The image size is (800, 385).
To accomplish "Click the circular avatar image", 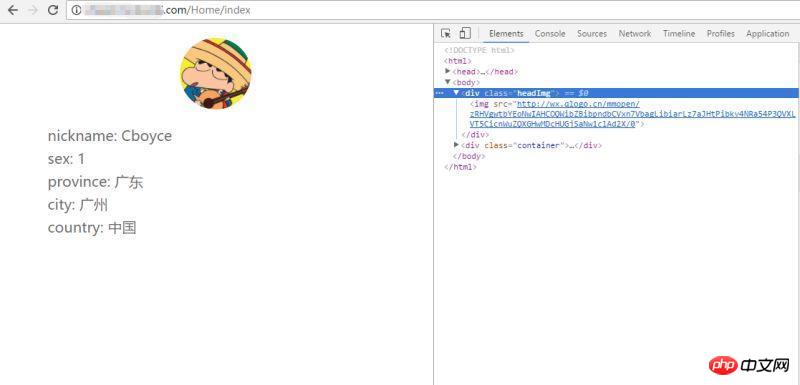I will (x=216, y=73).
